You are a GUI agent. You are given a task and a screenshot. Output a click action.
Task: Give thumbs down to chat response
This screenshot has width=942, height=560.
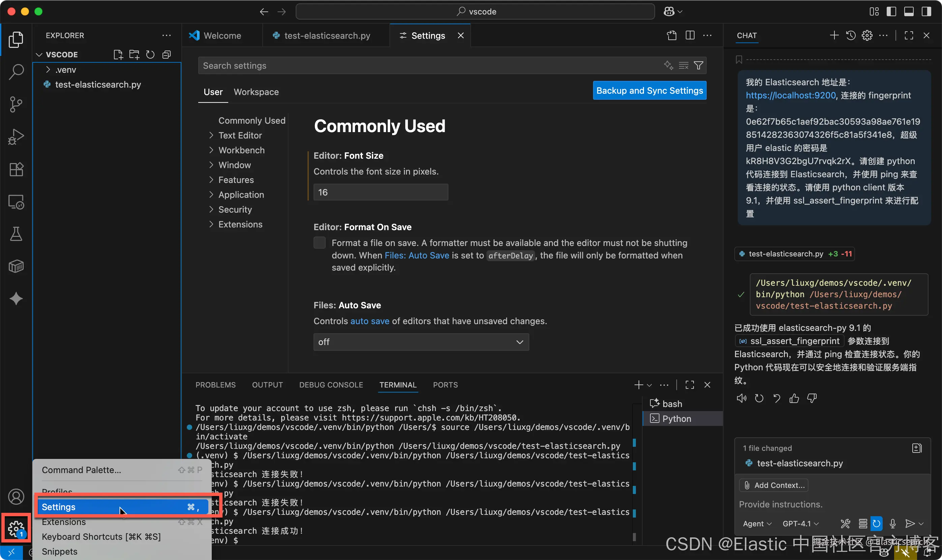(x=812, y=398)
